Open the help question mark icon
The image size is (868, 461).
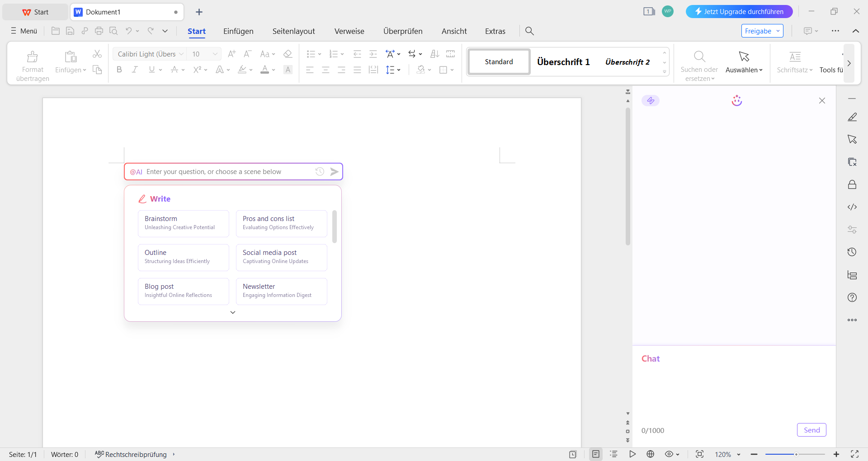point(852,297)
